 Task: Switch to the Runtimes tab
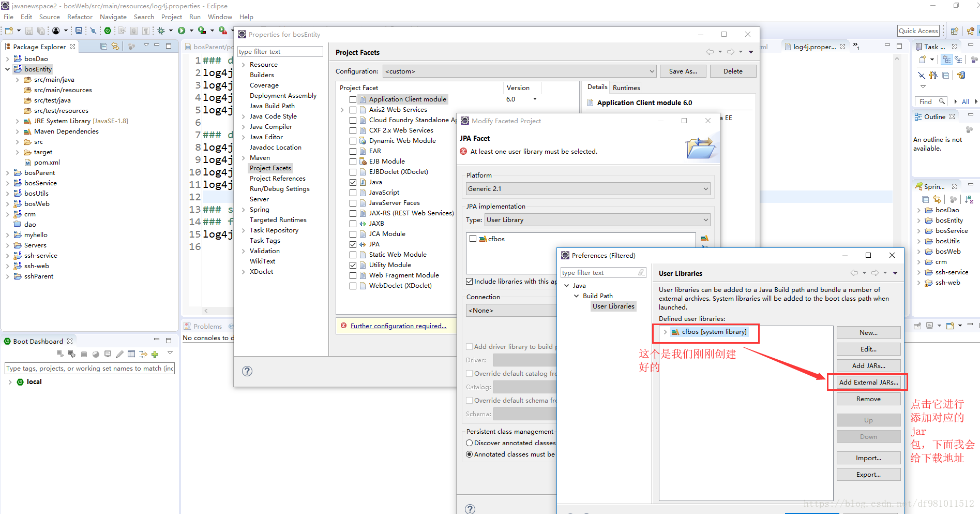pos(626,87)
